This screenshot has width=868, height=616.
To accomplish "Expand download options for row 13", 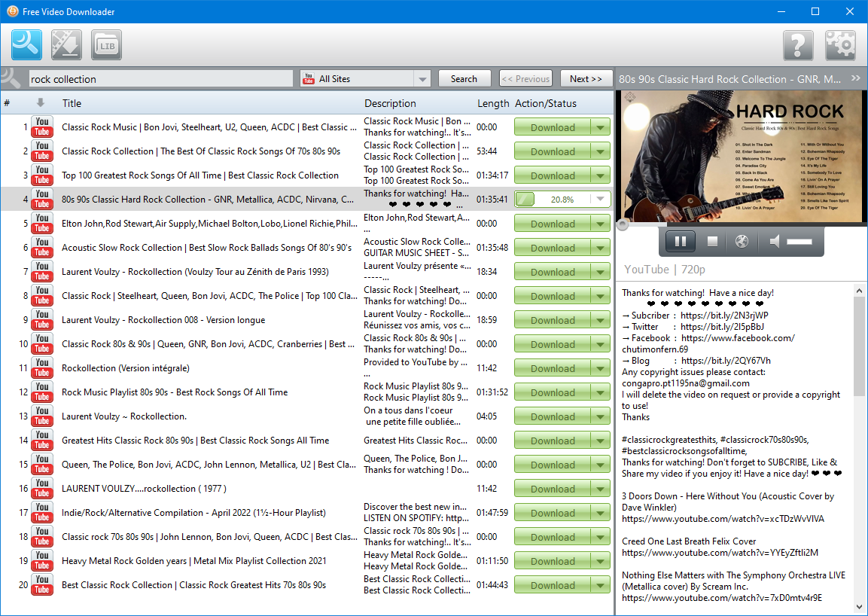I will pos(601,416).
